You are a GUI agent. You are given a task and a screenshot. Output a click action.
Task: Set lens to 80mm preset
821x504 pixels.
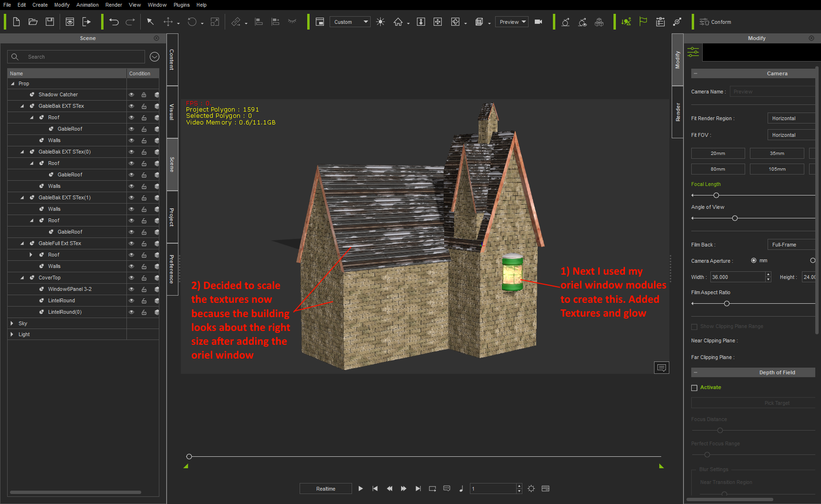pyautogui.click(x=718, y=169)
